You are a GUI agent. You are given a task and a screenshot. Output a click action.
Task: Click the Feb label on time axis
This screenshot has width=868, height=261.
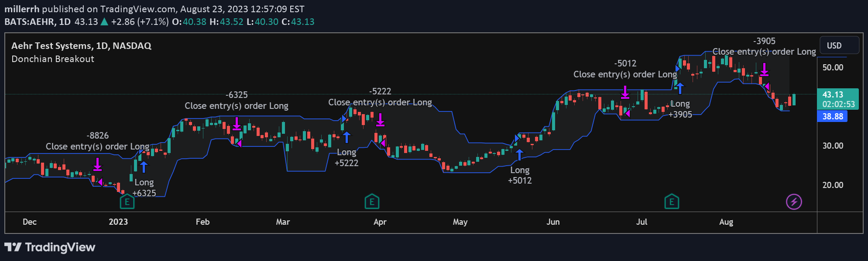202,222
